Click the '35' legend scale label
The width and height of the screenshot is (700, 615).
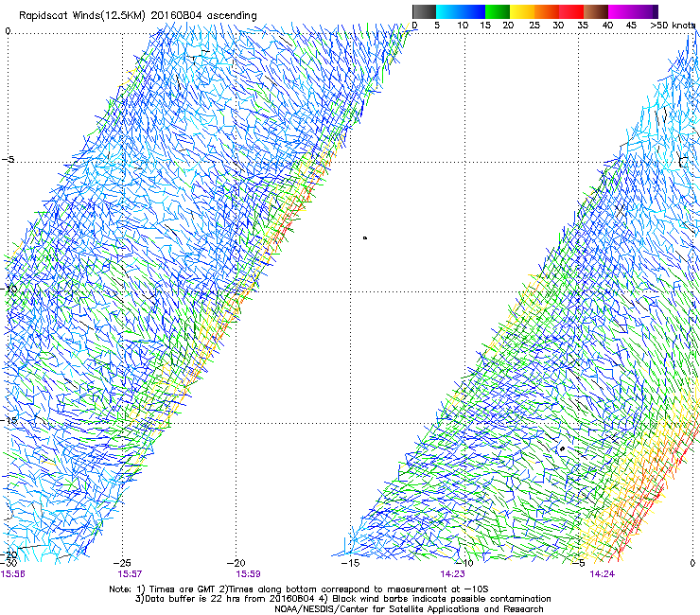coord(583,25)
